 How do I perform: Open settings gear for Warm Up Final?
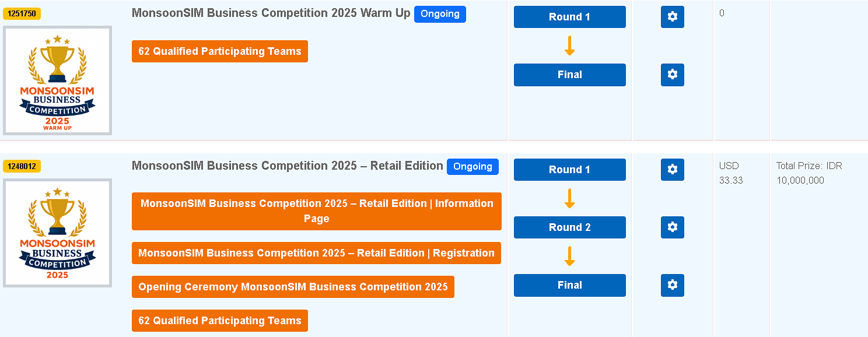coord(672,75)
